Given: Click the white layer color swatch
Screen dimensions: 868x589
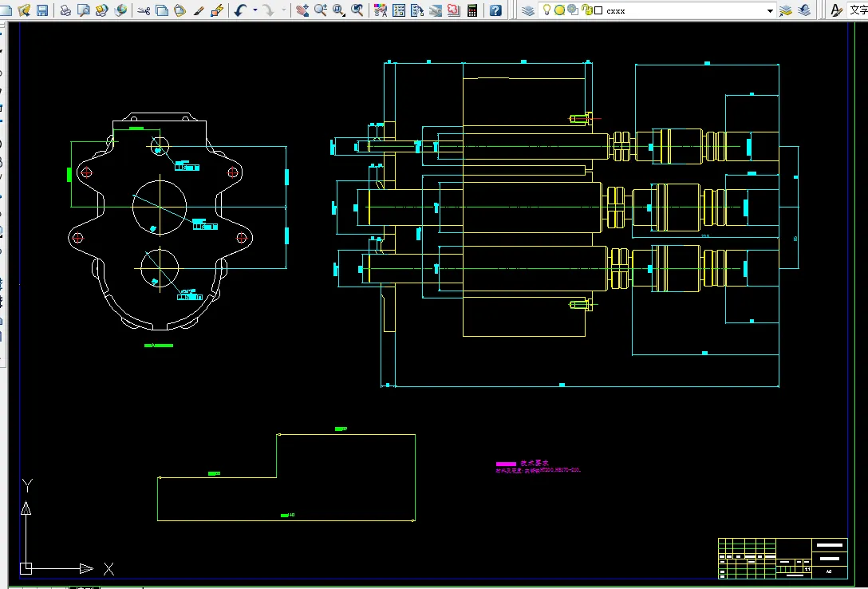Looking at the screenshot, I should pos(598,10).
